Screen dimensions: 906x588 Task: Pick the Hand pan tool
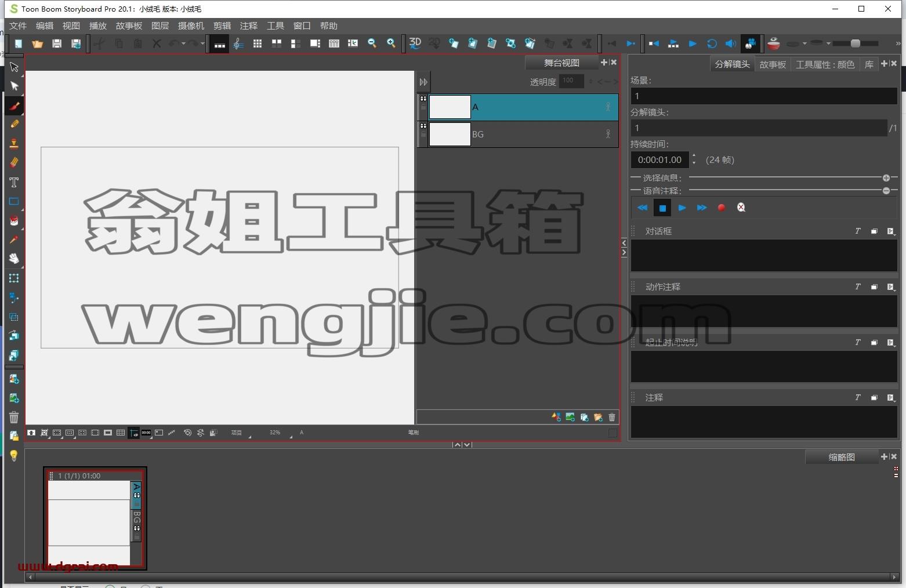pos(15,259)
